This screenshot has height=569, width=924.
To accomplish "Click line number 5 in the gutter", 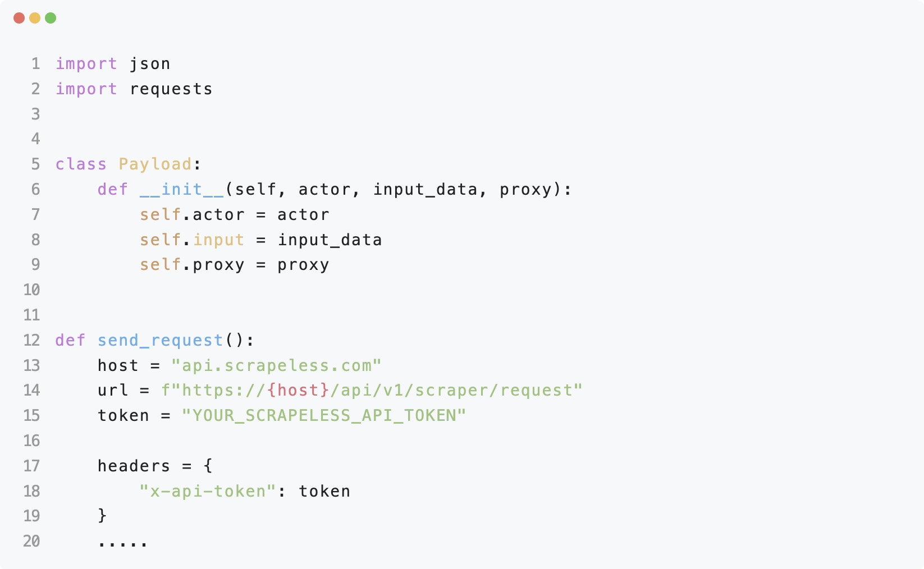I will pos(35,164).
